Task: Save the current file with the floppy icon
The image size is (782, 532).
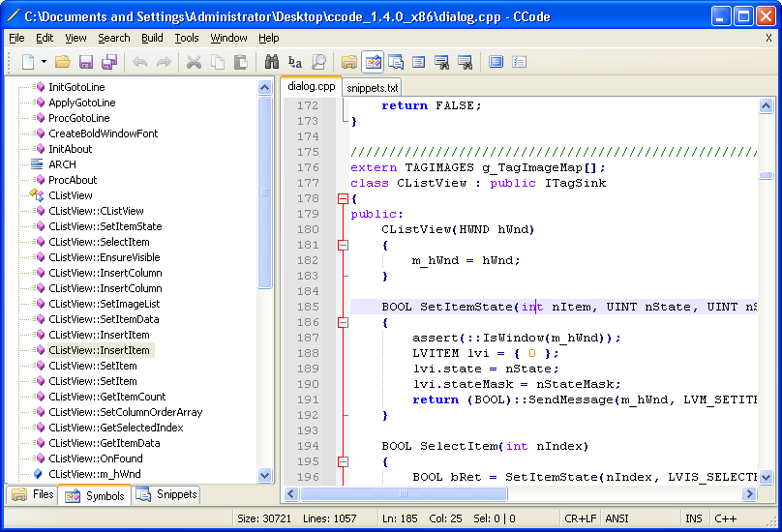Action: coord(86,62)
